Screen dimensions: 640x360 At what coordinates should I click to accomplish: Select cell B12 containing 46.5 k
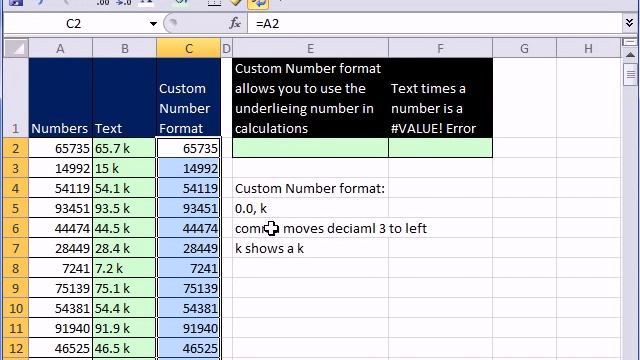(124, 348)
